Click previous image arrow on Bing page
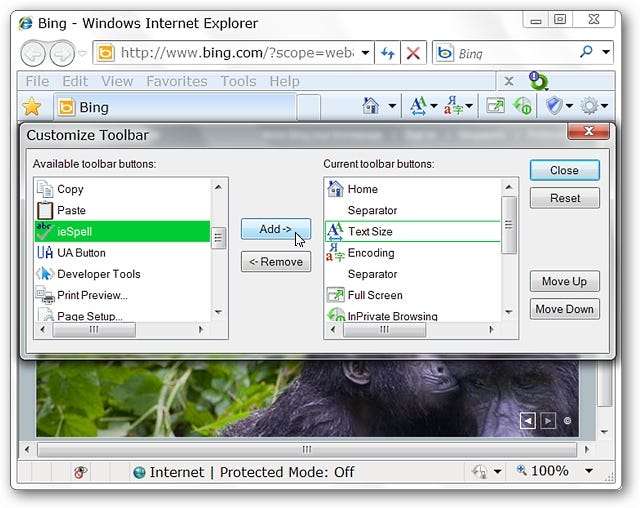640x508 pixels. coord(528,421)
